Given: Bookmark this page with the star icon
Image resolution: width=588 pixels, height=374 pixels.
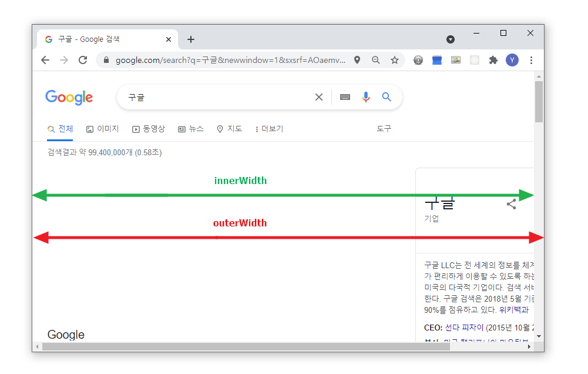Looking at the screenshot, I should point(395,60).
